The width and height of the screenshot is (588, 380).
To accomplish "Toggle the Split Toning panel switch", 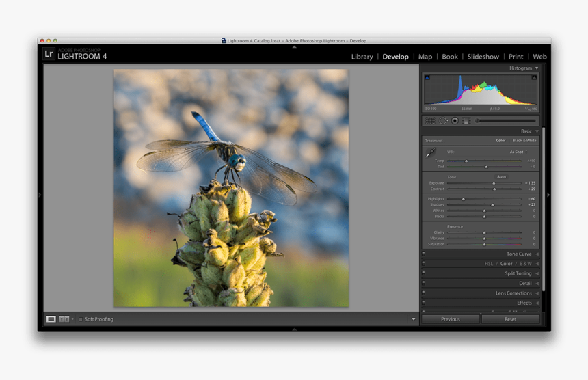I will pos(423,273).
